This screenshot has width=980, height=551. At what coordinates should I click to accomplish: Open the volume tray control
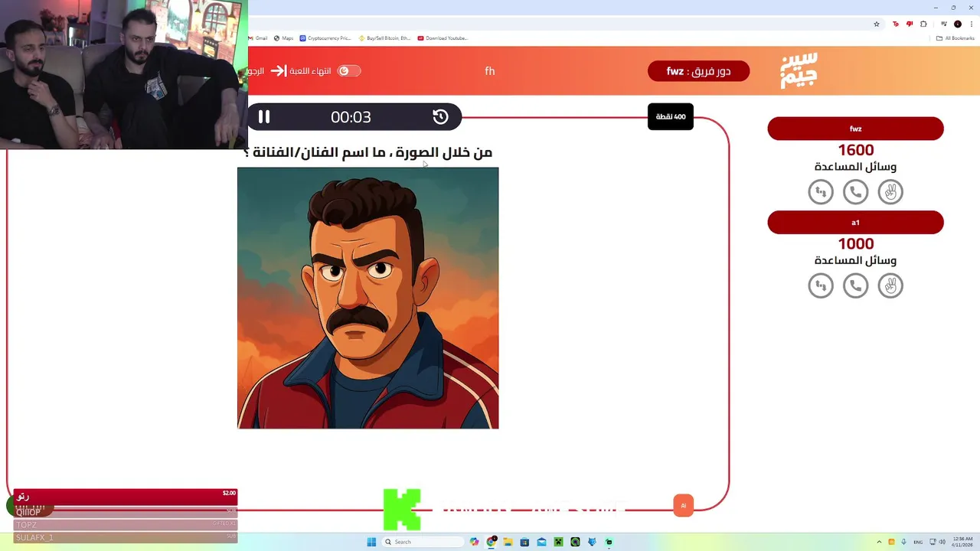[942, 542]
